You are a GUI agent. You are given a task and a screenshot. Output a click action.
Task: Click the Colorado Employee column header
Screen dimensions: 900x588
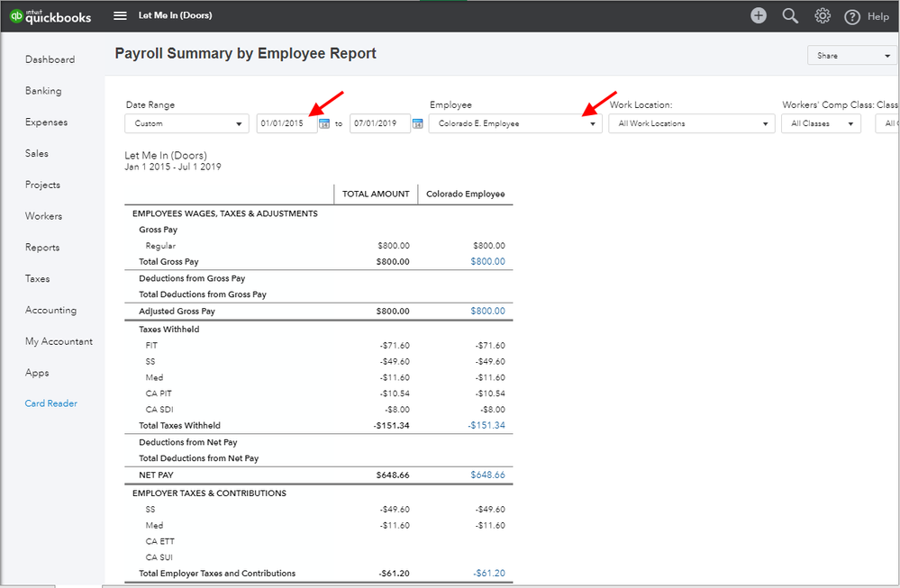[466, 194]
